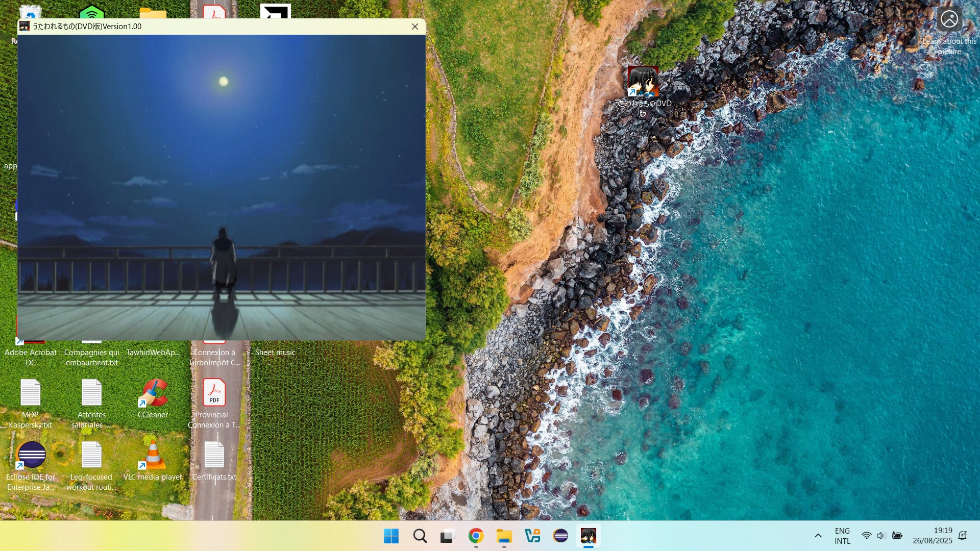Open File Explorer from taskbar
The width and height of the screenshot is (980, 551).
point(504,536)
